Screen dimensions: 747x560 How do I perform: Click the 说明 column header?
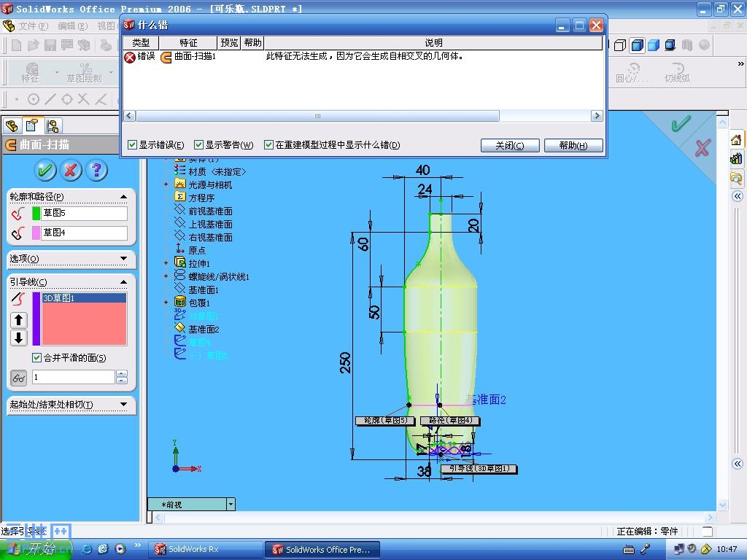tap(433, 43)
